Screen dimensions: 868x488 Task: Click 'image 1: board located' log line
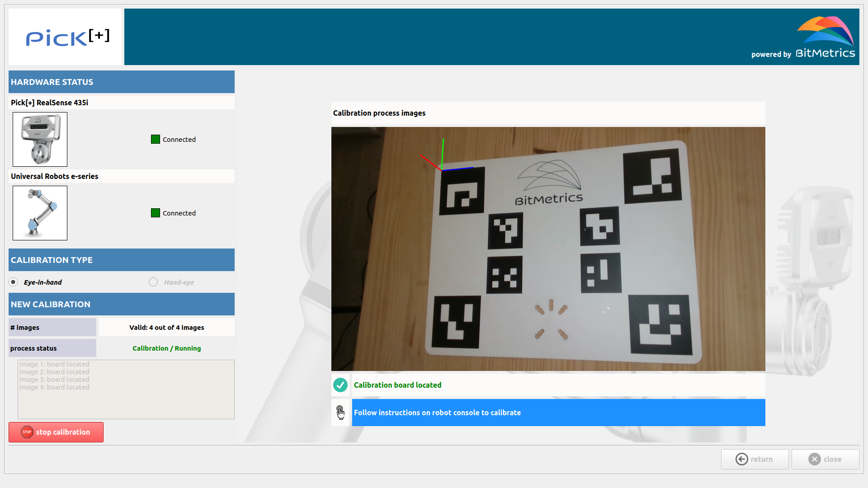tap(54, 364)
